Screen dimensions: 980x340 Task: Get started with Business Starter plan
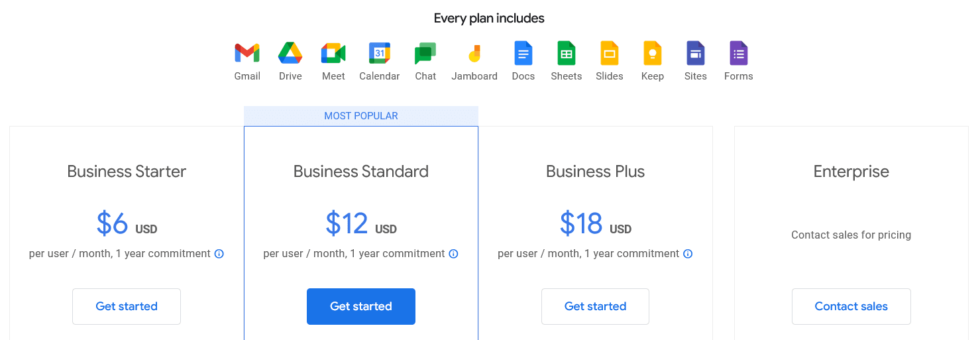pyautogui.click(x=127, y=306)
